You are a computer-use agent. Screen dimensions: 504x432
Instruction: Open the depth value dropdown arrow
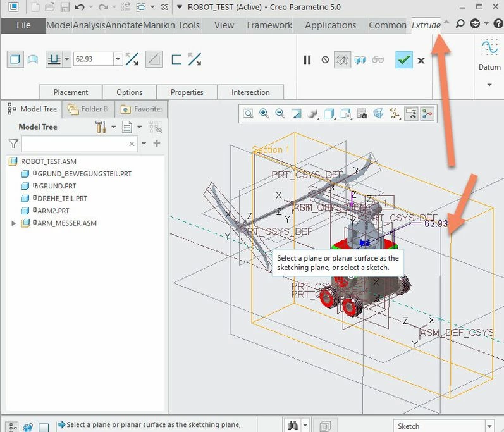pos(118,59)
